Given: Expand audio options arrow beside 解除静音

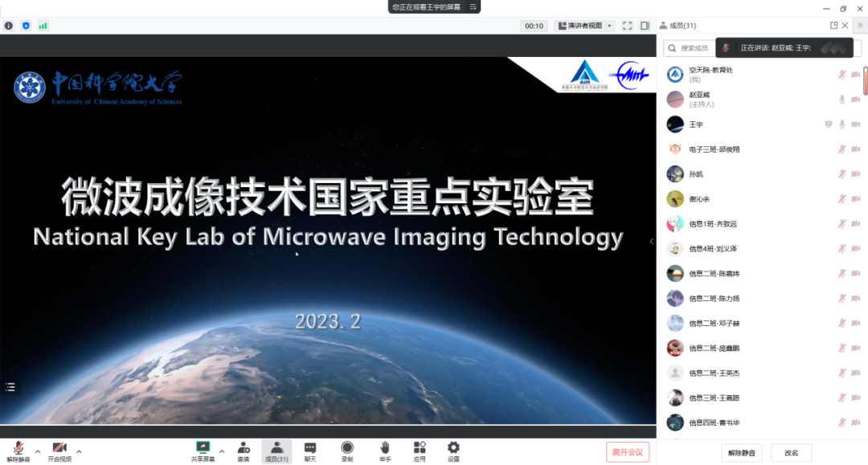Looking at the screenshot, I should [38, 451].
